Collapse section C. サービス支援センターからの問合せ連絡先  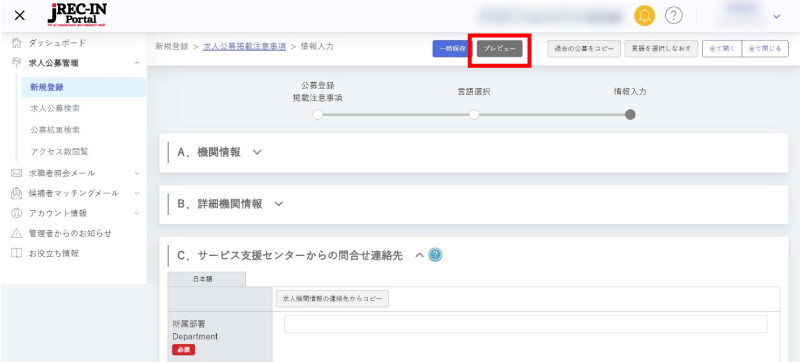[419, 255]
